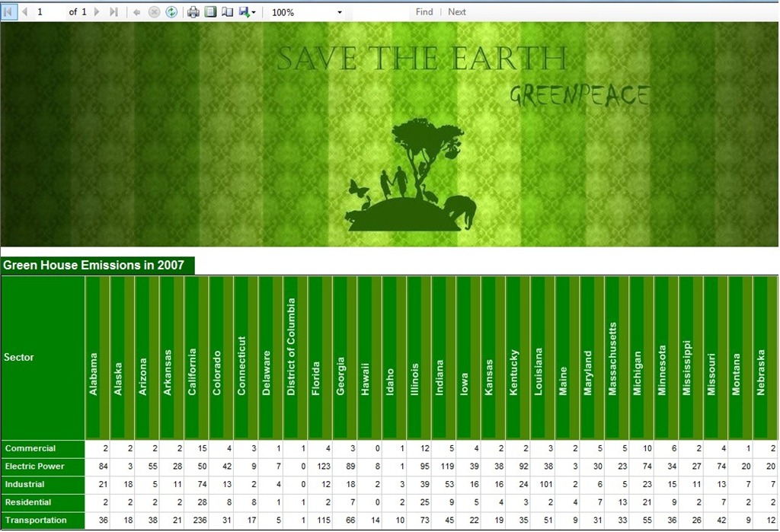Refresh the report

pyautogui.click(x=171, y=12)
